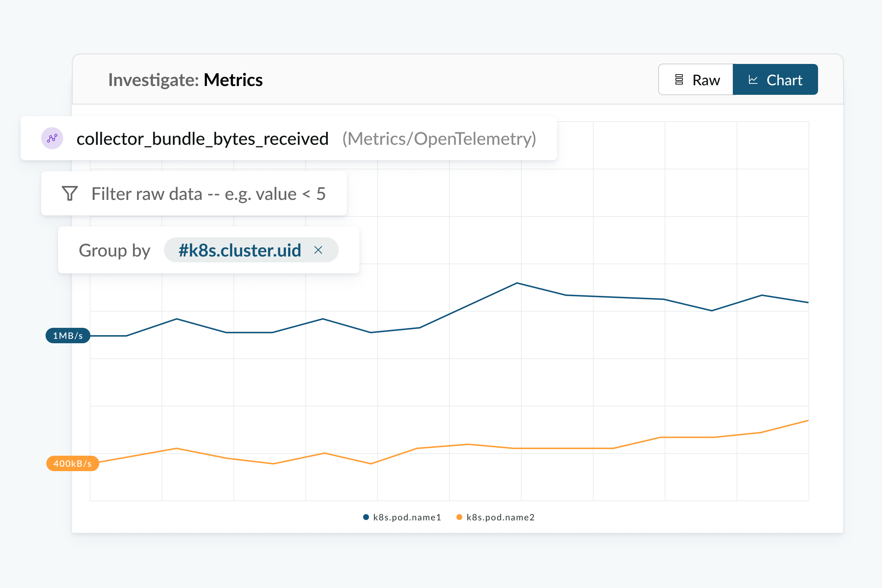Click the Chart line-graph icon
The height and width of the screenshot is (588, 882).
point(753,79)
